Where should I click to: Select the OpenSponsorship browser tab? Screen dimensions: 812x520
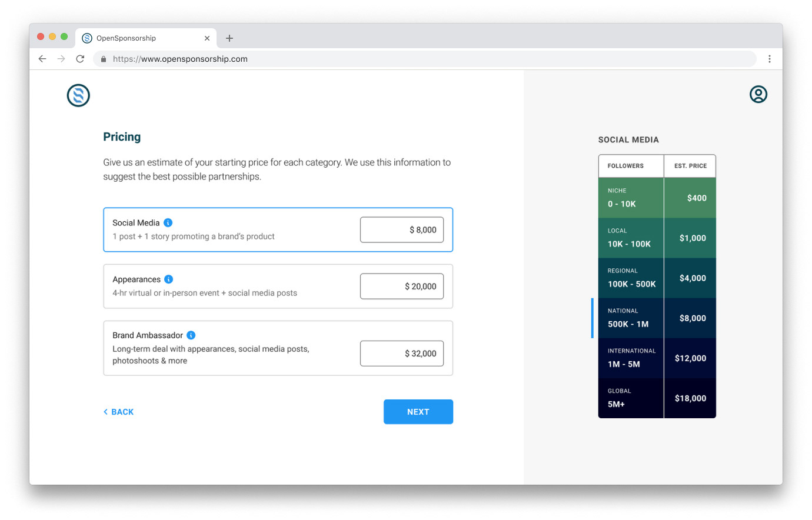146,38
